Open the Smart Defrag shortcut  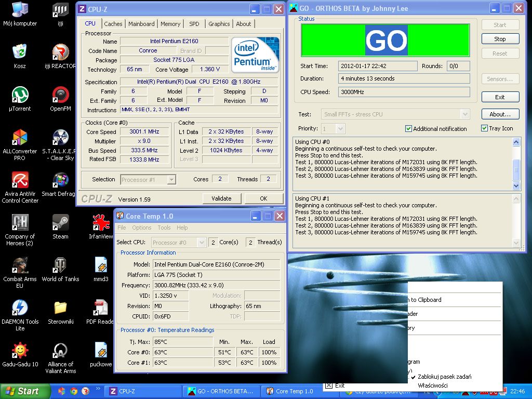pyautogui.click(x=60, y=180)
